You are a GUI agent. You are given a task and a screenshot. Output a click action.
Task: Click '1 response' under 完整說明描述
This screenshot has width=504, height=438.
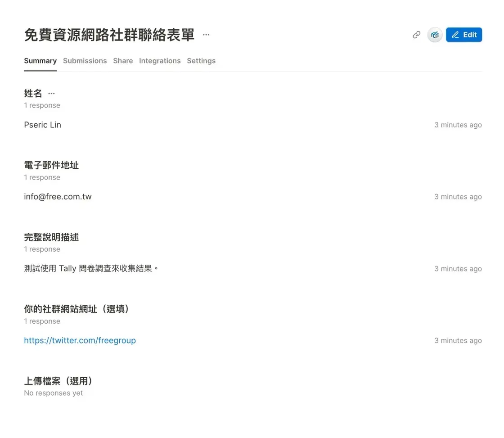click(42, 249)
